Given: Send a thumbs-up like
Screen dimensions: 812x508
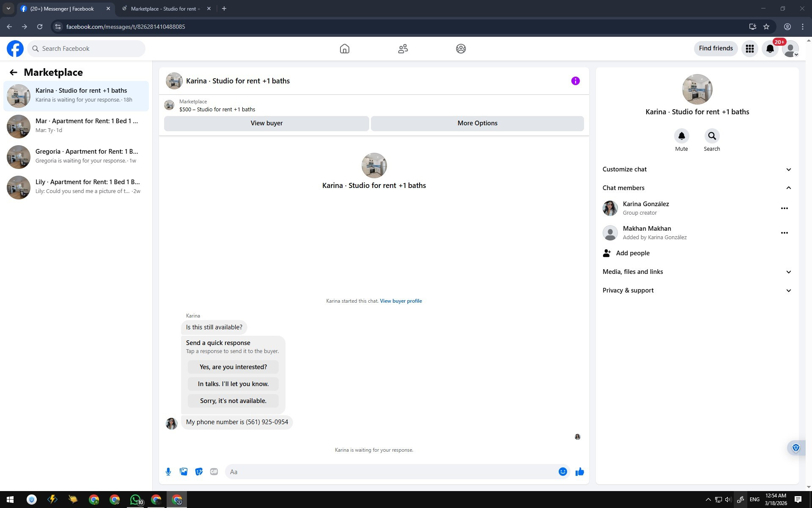Looking at the screenshot, I should 580,472.
